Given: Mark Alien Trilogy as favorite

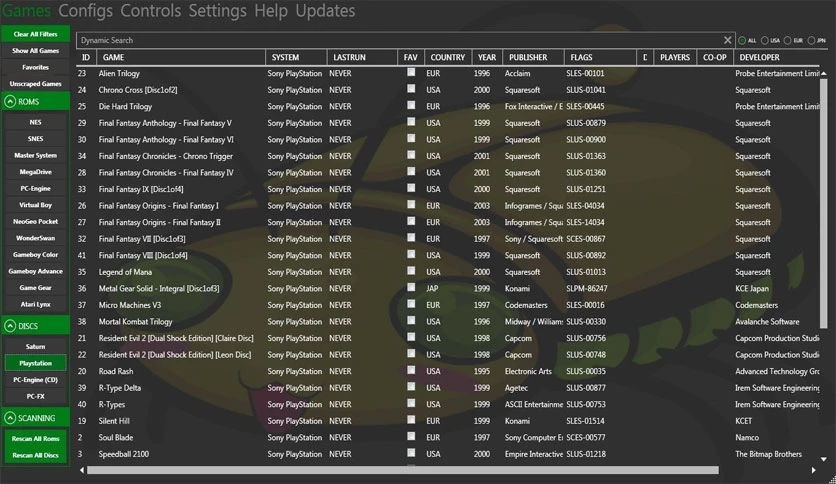Looking at the screenshot, I should 411,72.
